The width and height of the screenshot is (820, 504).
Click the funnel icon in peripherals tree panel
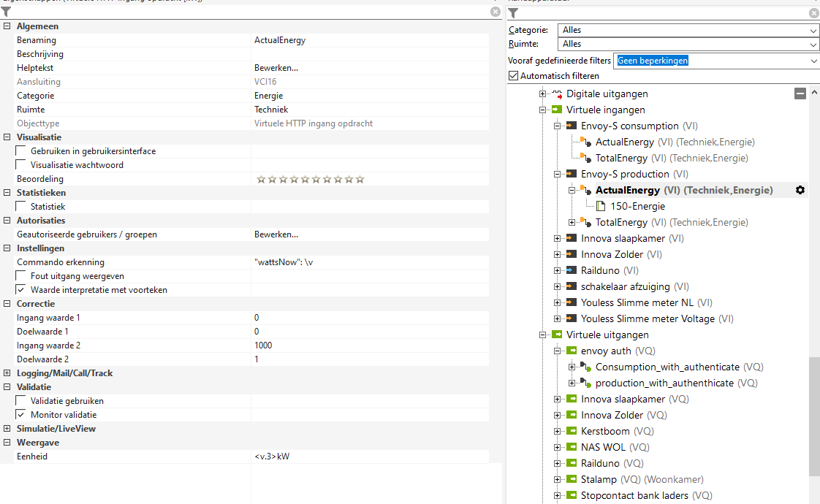pyautogui.click(x=513, y=13)
